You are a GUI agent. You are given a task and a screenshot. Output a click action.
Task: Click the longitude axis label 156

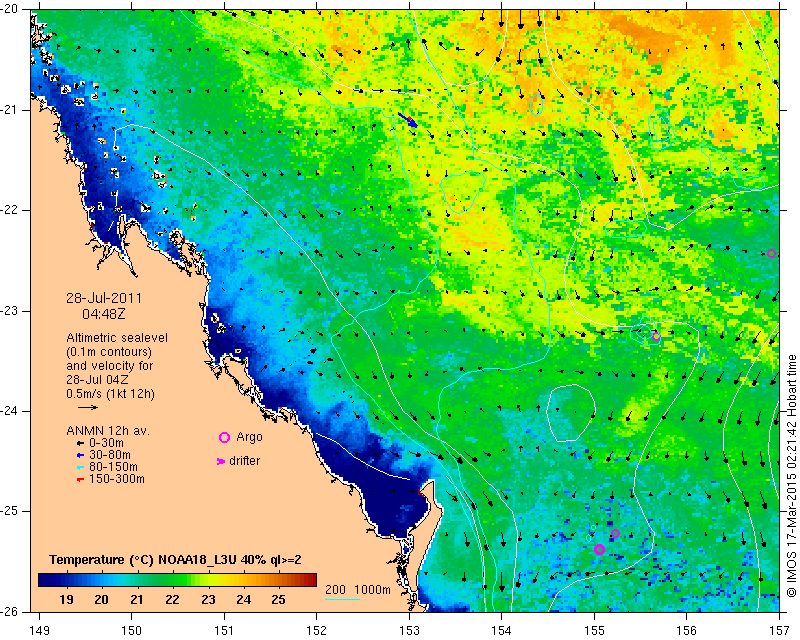(687, 631)
